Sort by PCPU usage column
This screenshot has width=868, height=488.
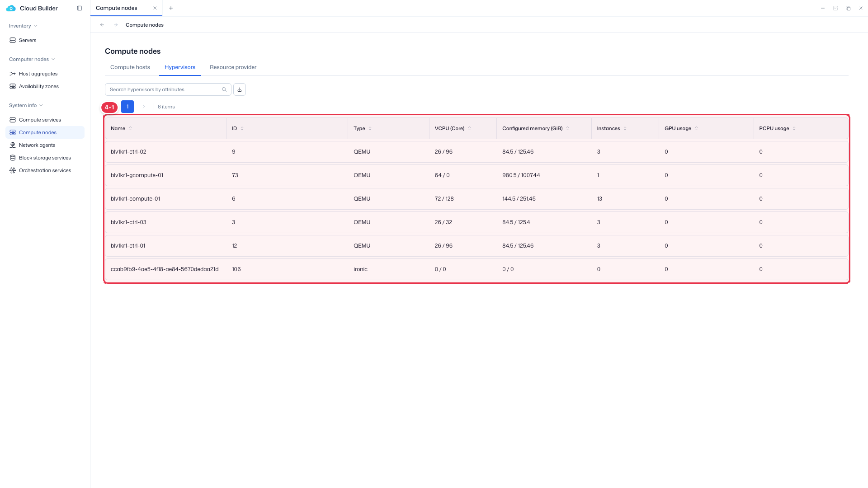click(794, 128)
